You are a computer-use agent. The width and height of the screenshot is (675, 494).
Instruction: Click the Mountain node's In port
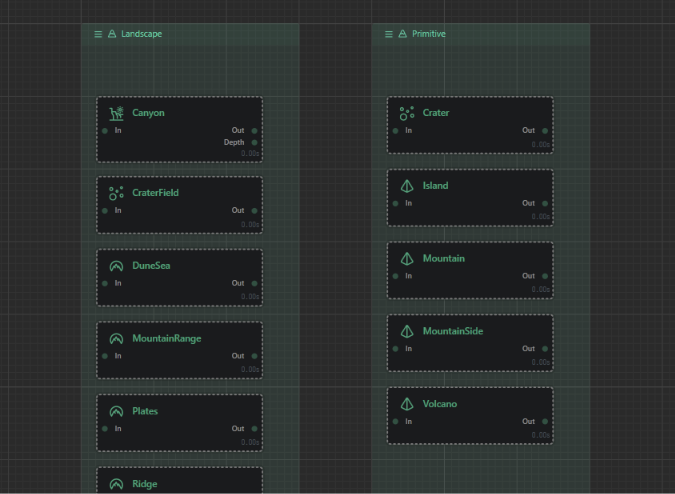coord(396,276)
